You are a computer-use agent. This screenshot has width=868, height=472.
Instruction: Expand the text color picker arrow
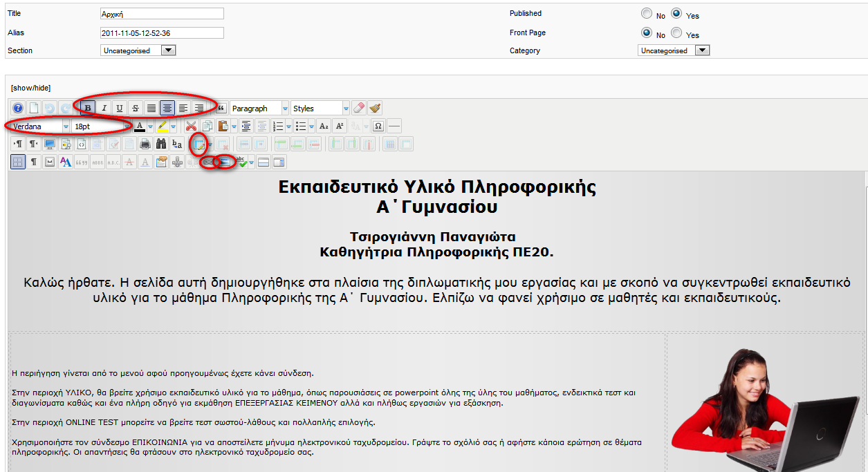(150, 126)
